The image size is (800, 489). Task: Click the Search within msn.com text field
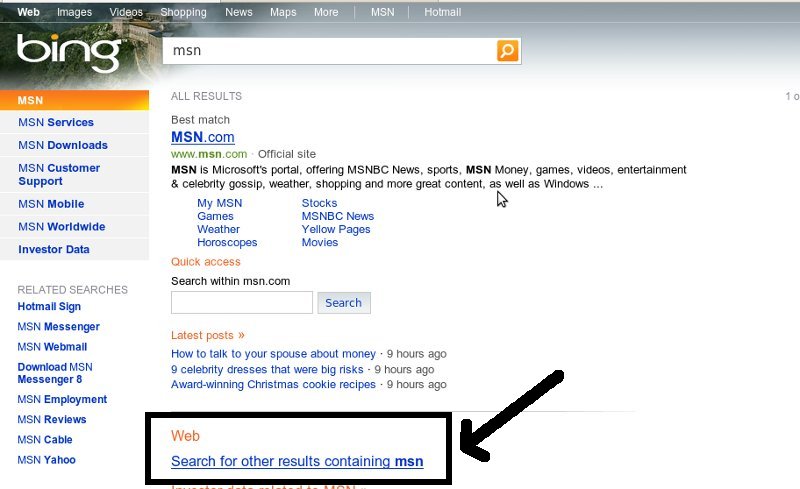[242, 303]
